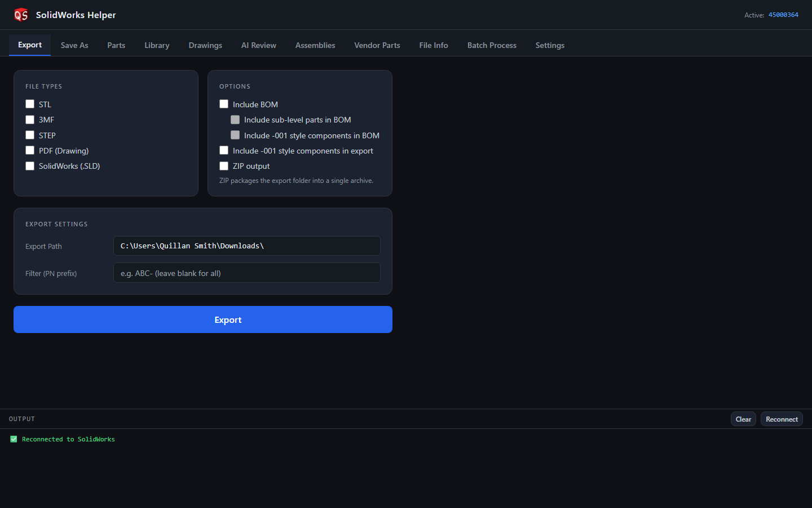Select PDF (Drawing) file type
Image resolution: width=812 pixels, height=508 pixels.
coord(30,150)
